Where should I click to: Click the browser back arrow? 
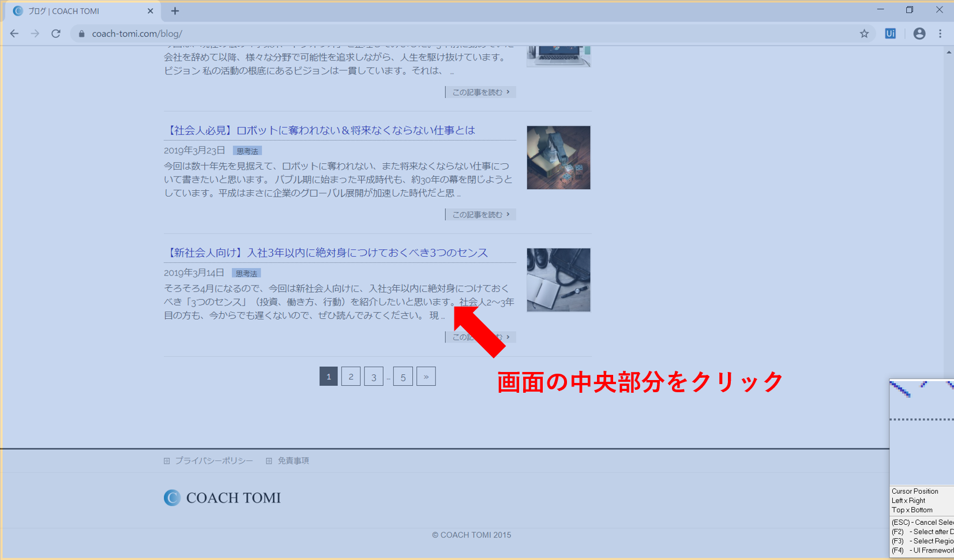14,33
